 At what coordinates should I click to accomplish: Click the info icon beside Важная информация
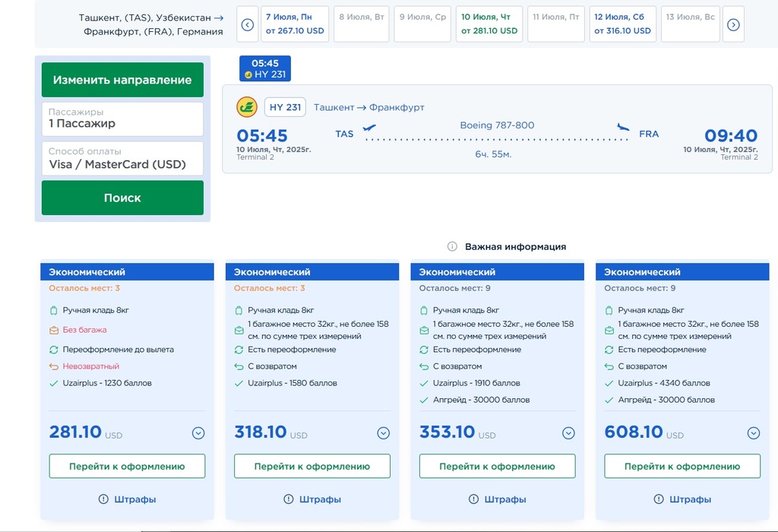pyautogui.click(x=452, y=246)
